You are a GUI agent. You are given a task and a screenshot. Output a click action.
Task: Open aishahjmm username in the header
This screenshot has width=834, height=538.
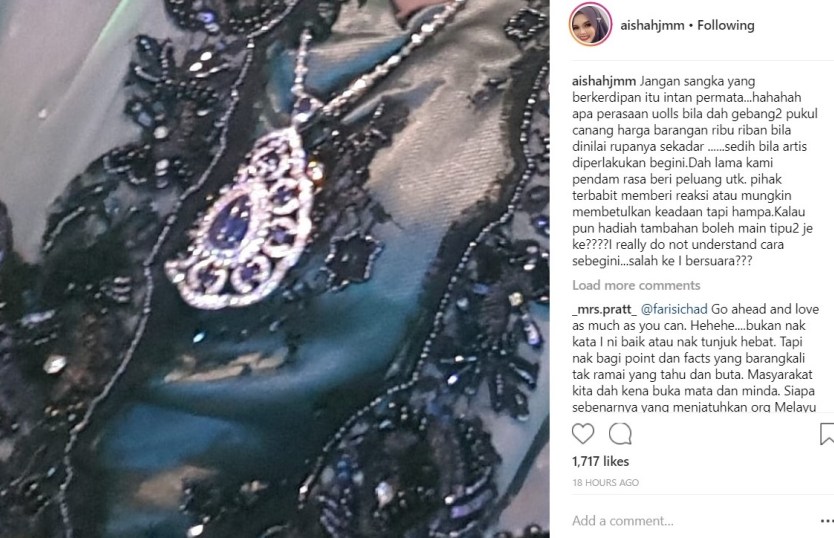pyautogui.click(x=652, y=25)
